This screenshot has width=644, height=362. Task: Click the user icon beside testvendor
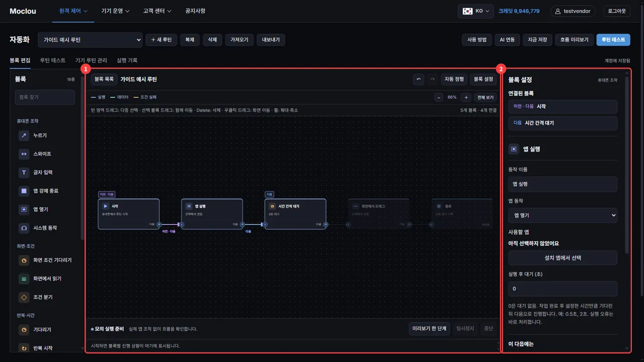[557, 11]
